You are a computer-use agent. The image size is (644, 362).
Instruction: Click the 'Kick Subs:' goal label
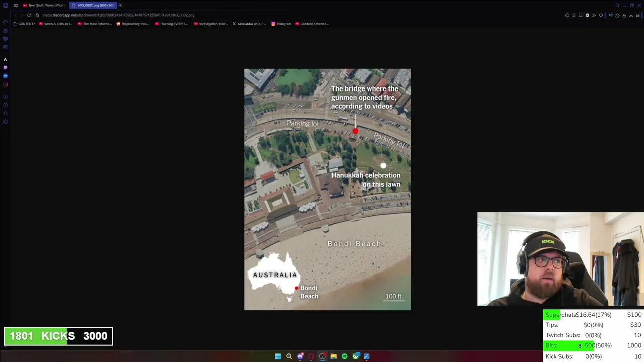559,356
